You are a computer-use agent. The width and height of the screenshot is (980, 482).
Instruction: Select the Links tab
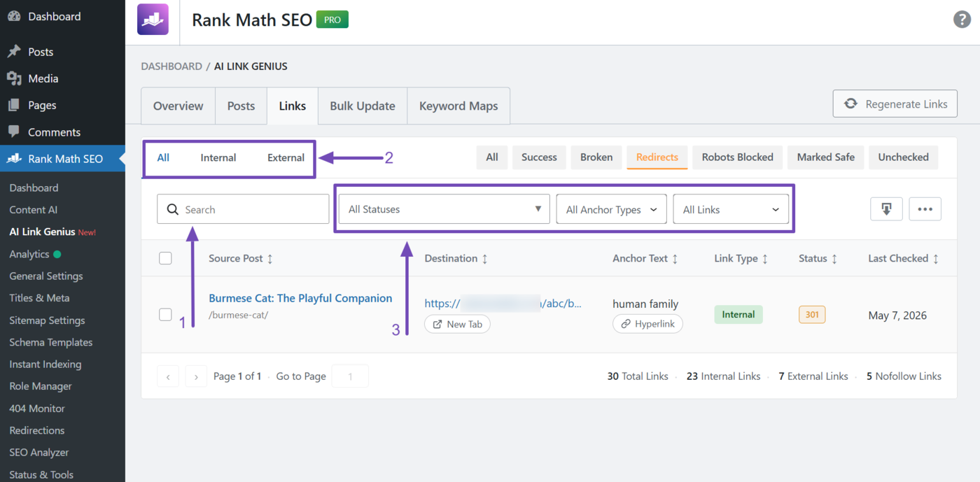tap(293, 106)
